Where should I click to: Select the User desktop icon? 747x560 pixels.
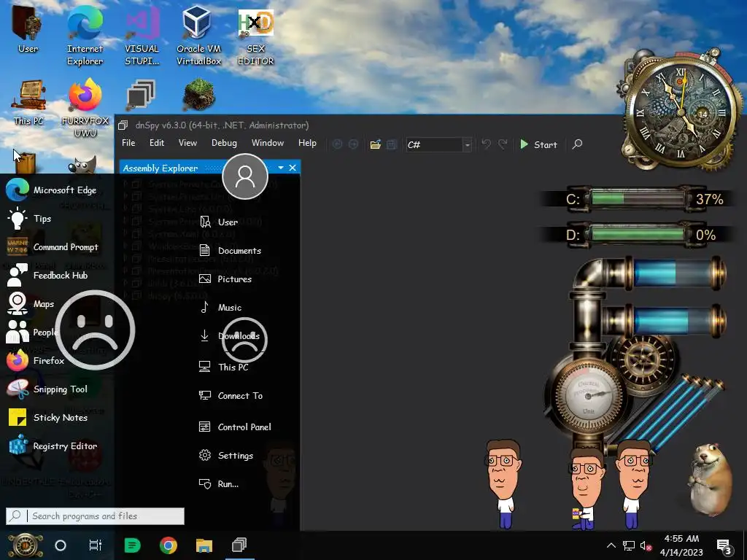click(x=28, y=28)
